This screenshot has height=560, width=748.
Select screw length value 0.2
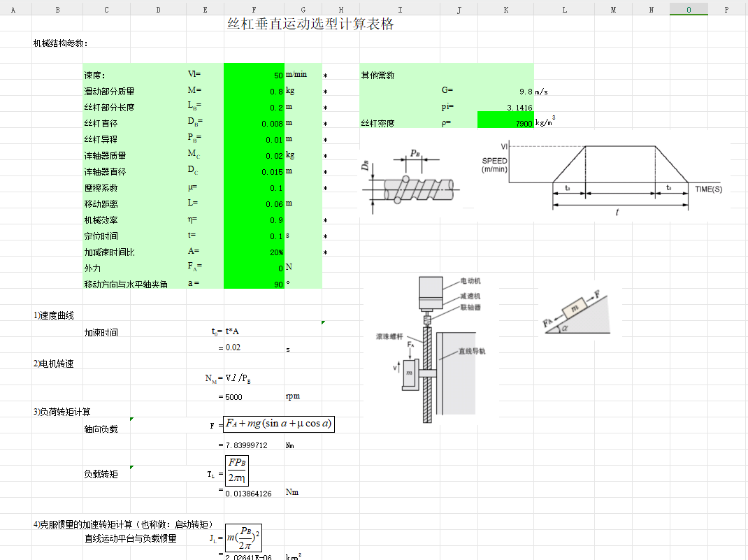pyautogui.click(x=254, y=104)
